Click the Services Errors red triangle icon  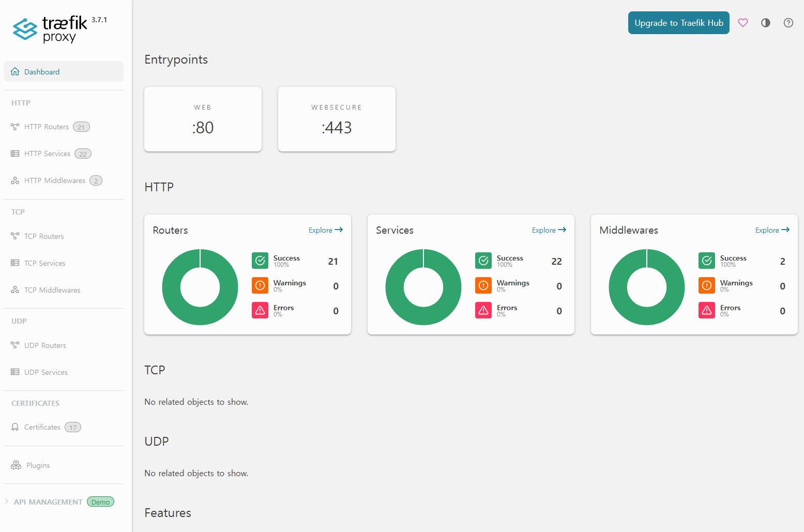coord(483,310)
